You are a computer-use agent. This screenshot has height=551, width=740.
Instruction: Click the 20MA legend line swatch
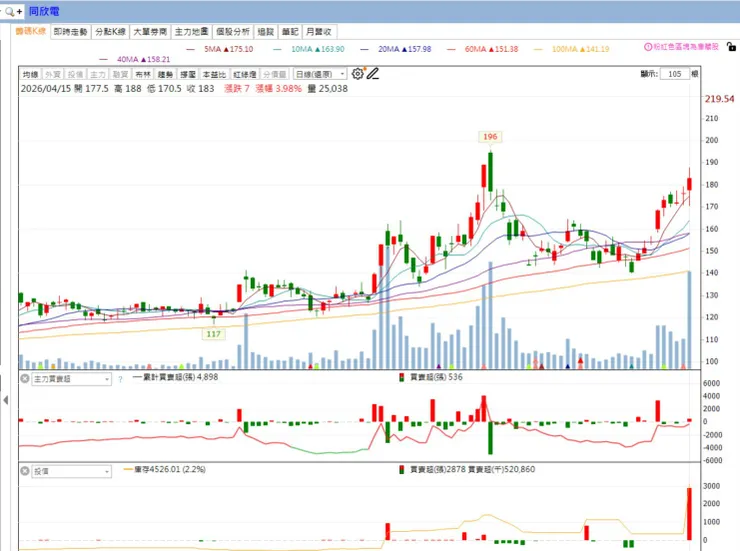(x=364, y=49)
